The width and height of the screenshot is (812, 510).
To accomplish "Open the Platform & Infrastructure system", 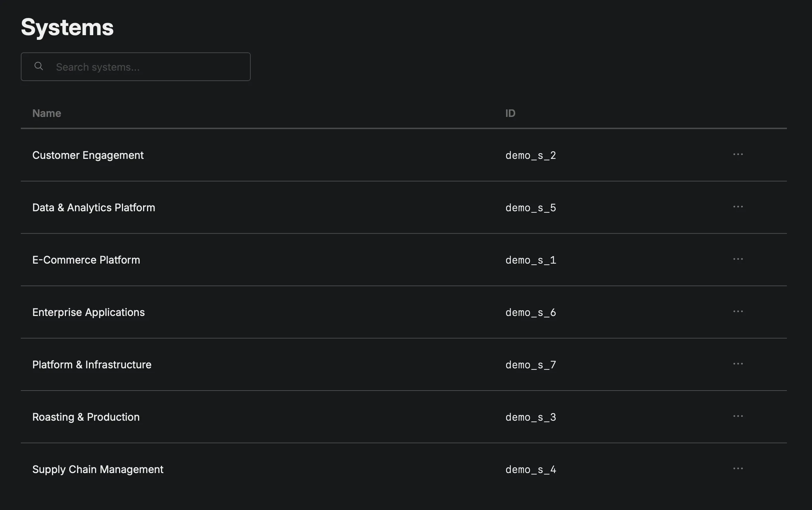I will (92, 365).
